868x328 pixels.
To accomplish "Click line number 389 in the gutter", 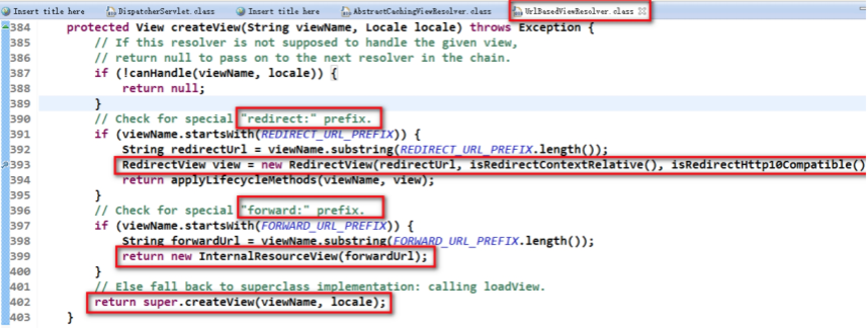I will coord(20,104).
